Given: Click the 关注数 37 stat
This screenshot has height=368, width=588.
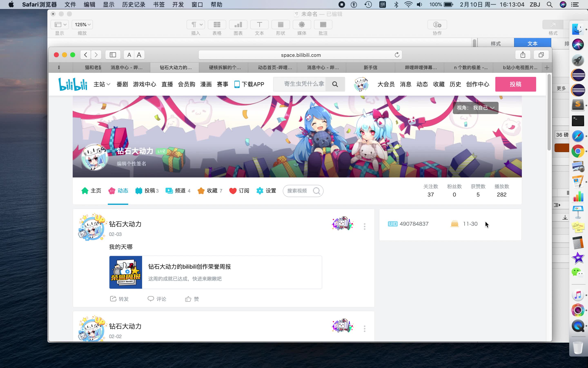Looking at the screenshot, I should (431, 191).
